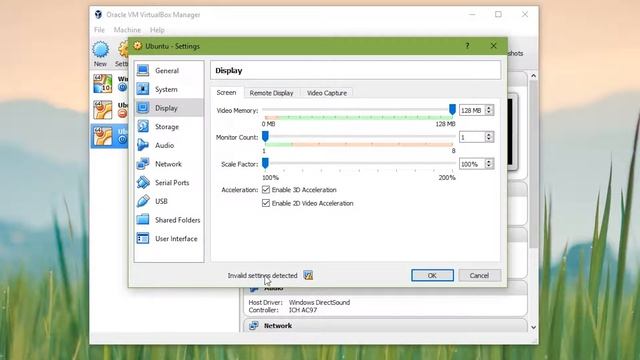
Task: Click the Network section header in details
Action: coord(385,326)
